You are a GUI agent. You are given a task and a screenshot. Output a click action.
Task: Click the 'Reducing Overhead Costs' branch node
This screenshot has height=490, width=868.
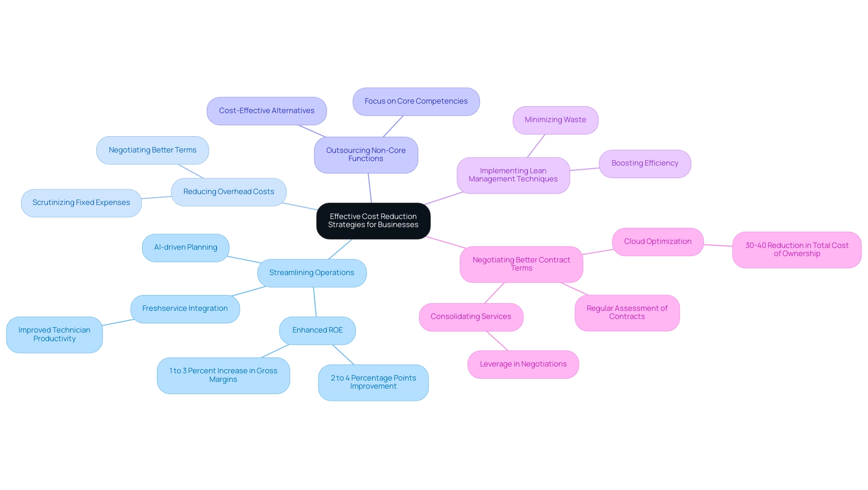point(228,191)
